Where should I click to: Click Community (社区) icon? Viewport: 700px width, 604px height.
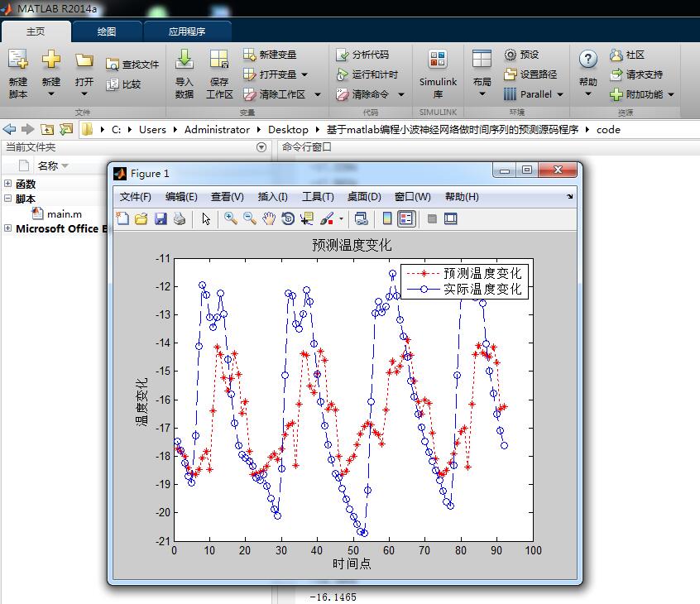point(616,55)
